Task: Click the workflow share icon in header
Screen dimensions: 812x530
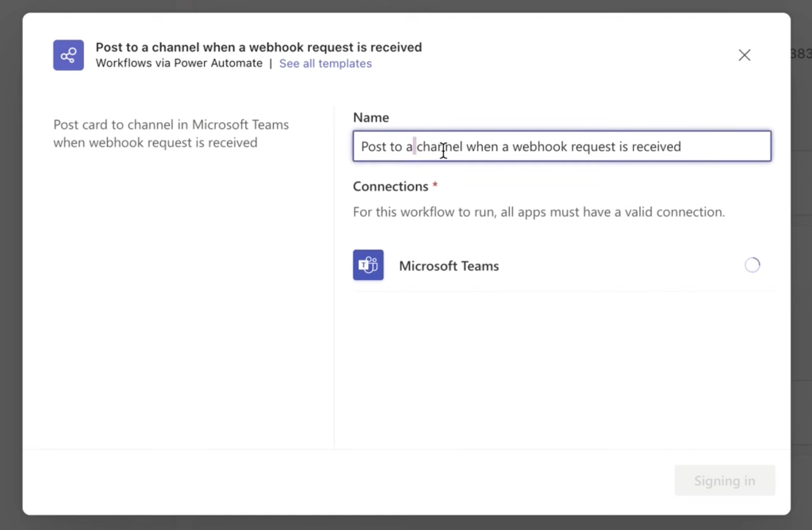Action: point(68,55)
